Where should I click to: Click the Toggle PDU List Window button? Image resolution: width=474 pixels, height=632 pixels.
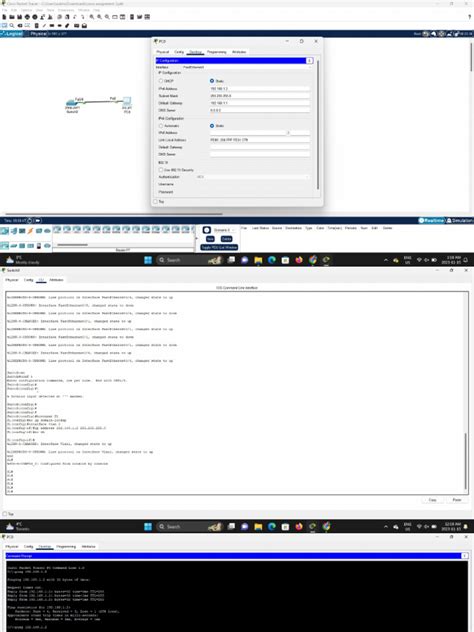(219, 247)
